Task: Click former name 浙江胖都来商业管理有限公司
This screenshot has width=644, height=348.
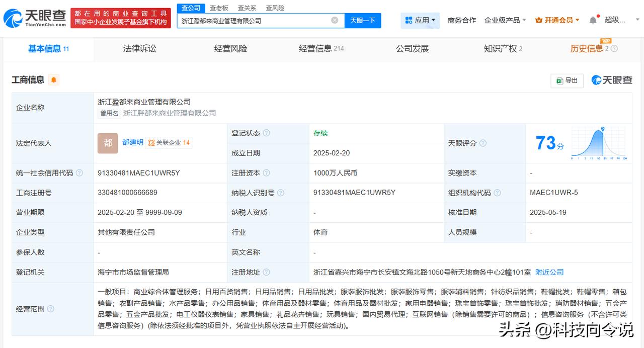Action: [170, 113]
